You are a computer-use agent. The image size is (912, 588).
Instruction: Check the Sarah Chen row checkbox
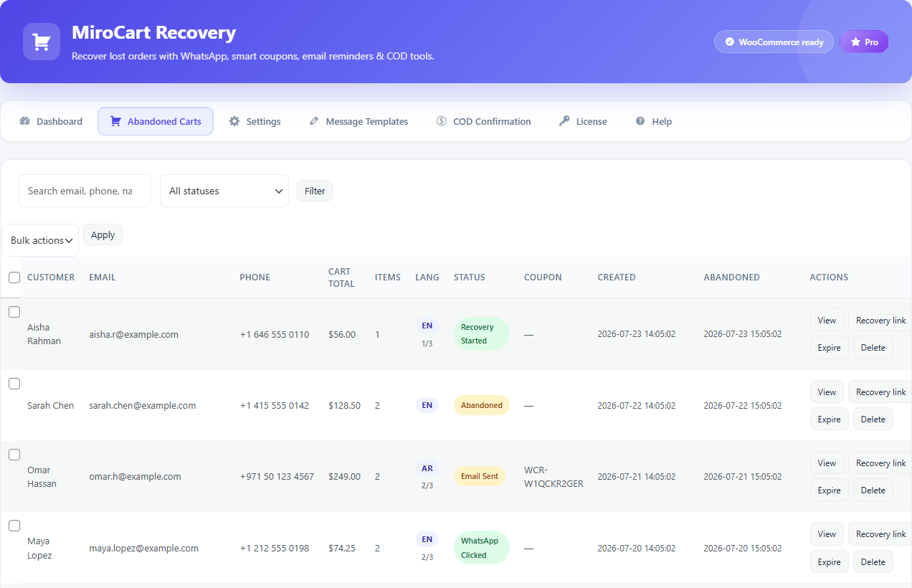14,384
